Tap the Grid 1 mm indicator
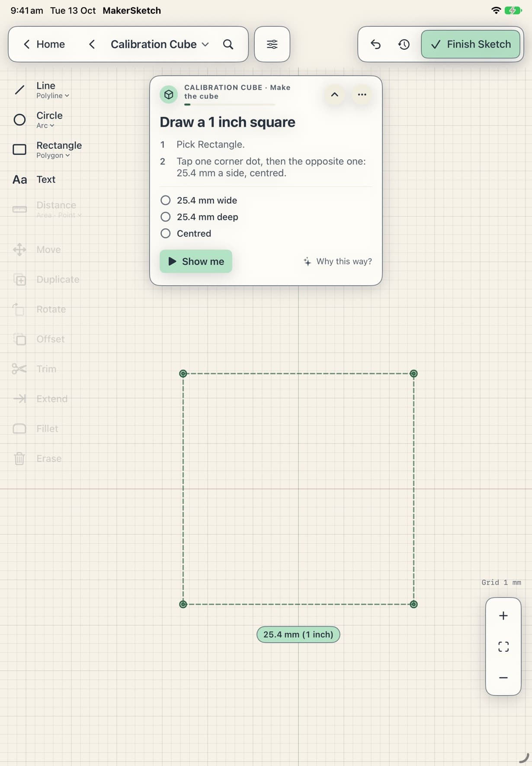 501,583
